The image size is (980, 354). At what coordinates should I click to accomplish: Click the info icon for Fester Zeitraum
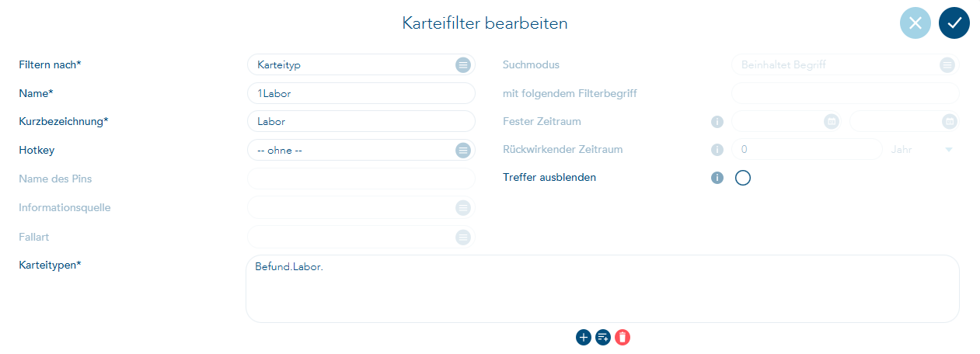click(x=717, y=122)
